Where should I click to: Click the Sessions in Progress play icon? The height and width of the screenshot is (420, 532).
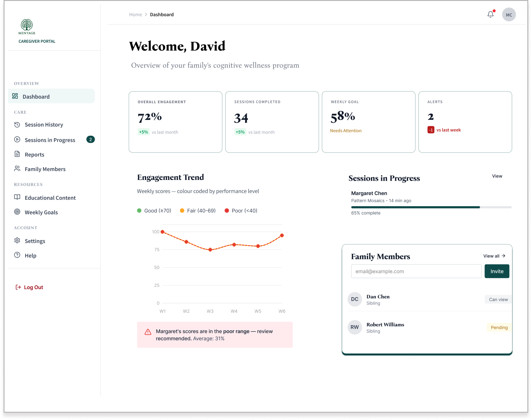pyautogui.click(x=17, y=139)
